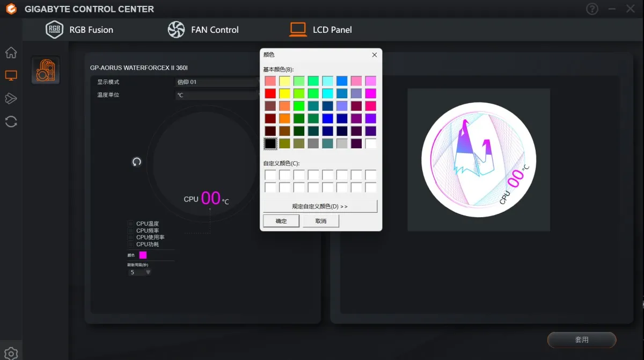Click the sync arrows sidebar icon
The width and height of the screenshot is (644, 360).
coord(11,121)
